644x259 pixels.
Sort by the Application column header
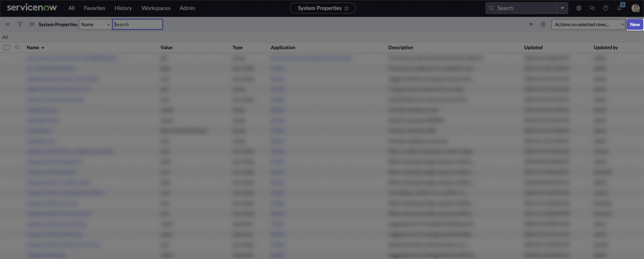(283, 47)
